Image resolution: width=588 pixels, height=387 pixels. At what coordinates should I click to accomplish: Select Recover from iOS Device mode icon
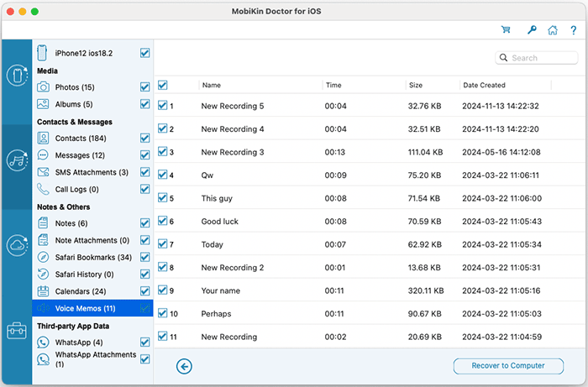(x=17, y=76)
